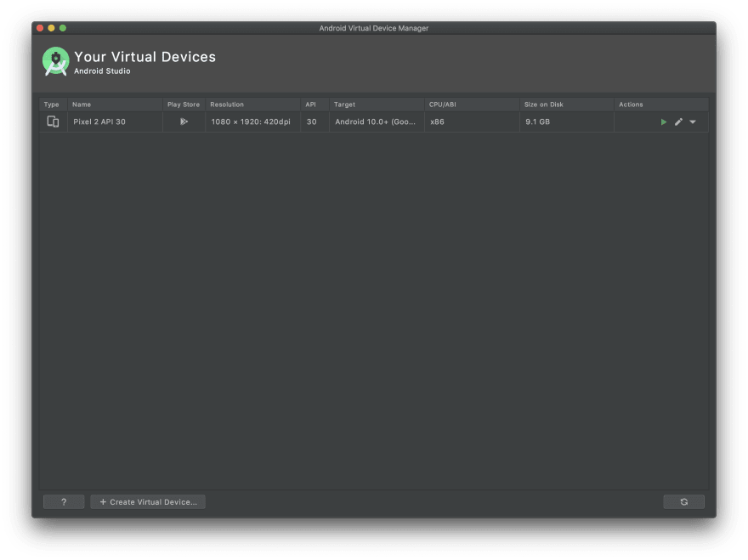This screenshot has height=560, width=748.
Task: Sort by the Target column header
Action: click(x=377, y=105)
